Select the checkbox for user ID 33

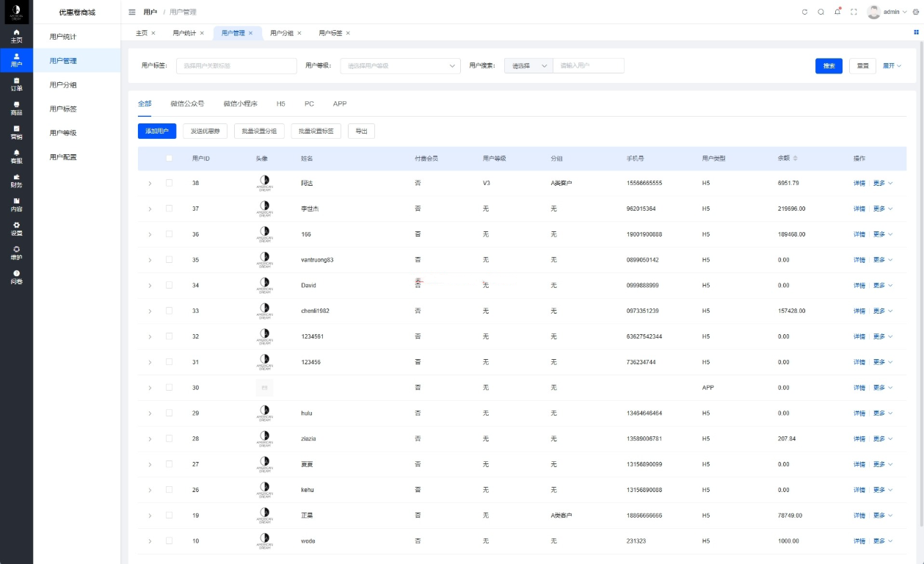pyautogui.click(x=170, y=311)
